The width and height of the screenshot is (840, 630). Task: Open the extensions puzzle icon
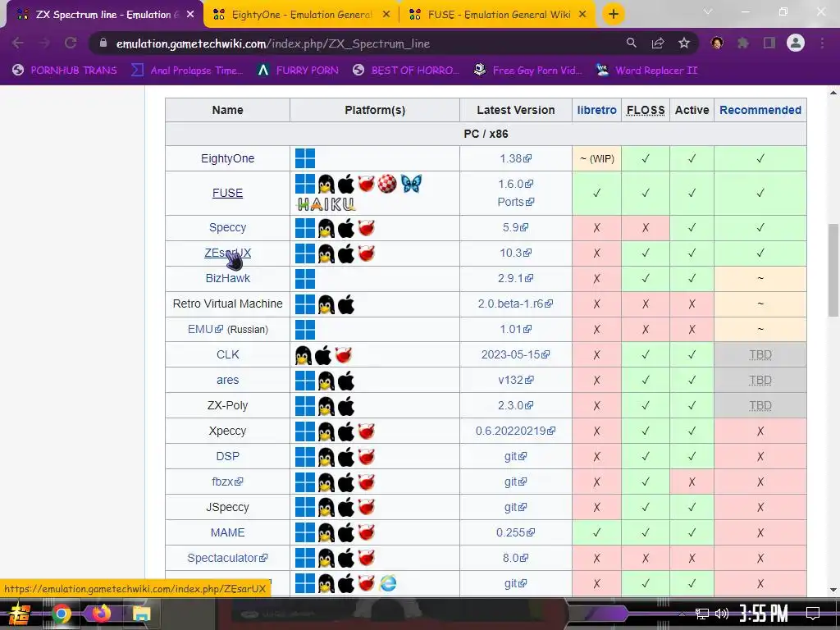(743, 43)
